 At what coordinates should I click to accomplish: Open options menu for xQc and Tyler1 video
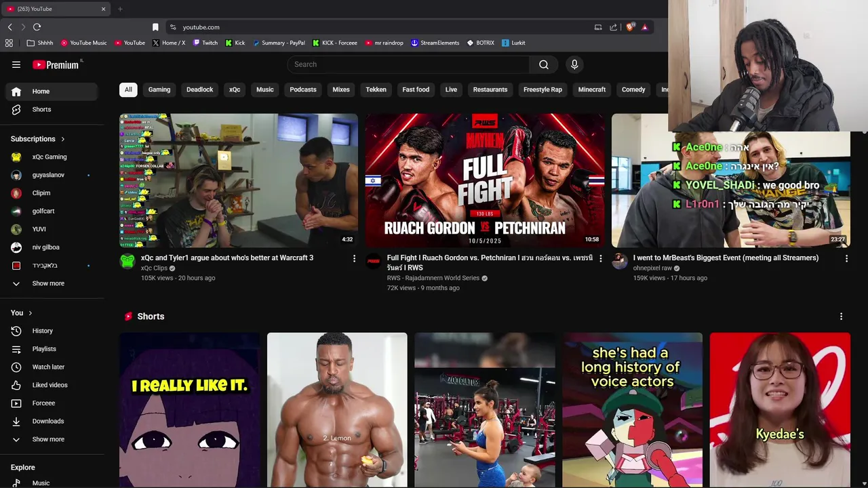(354, 258)
